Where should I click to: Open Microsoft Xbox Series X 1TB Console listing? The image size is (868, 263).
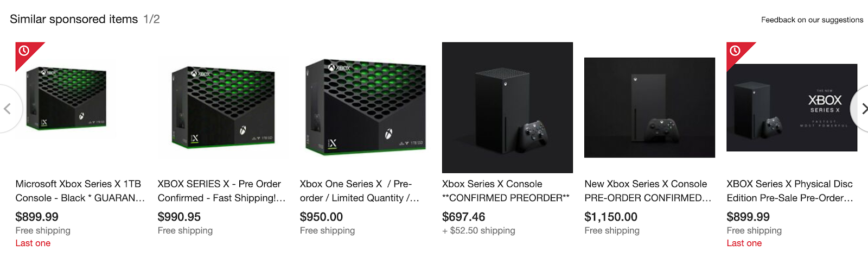tap(80, 191)
